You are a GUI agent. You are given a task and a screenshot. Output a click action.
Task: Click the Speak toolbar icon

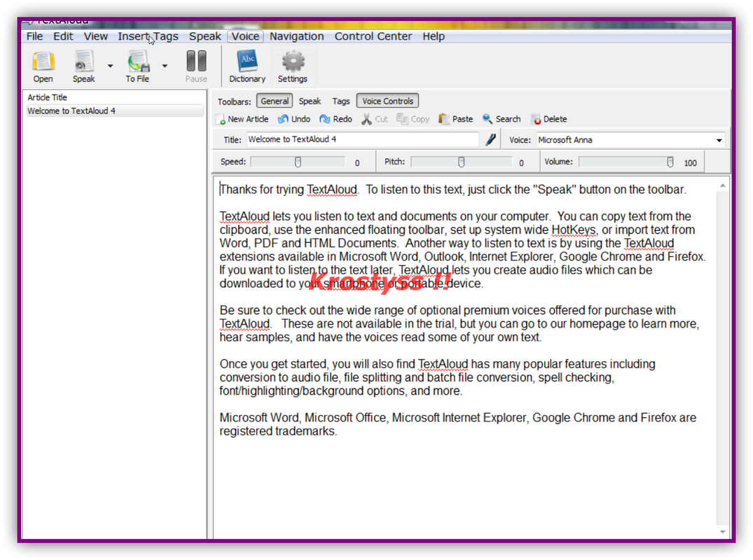[x=83, y=66]
